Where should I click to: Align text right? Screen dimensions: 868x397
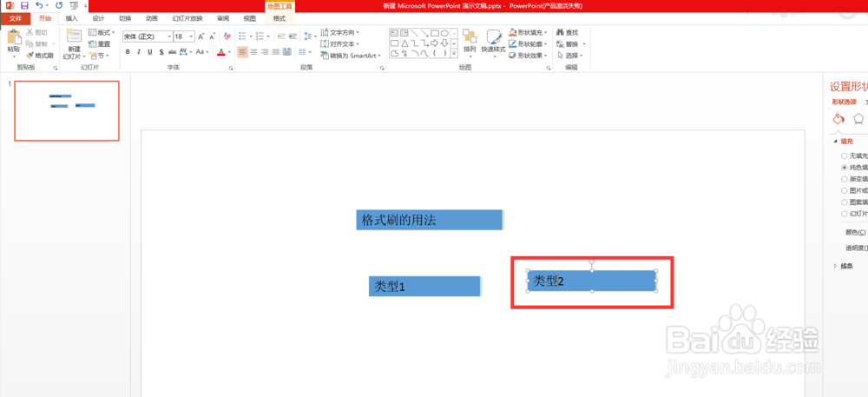click(265, 52)
